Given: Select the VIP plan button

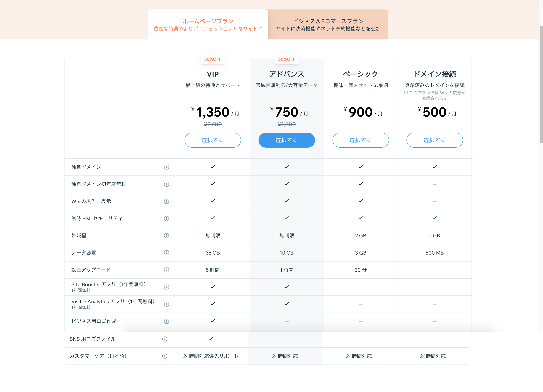Looking at the screenshot, I should click(x=213, y=140).
